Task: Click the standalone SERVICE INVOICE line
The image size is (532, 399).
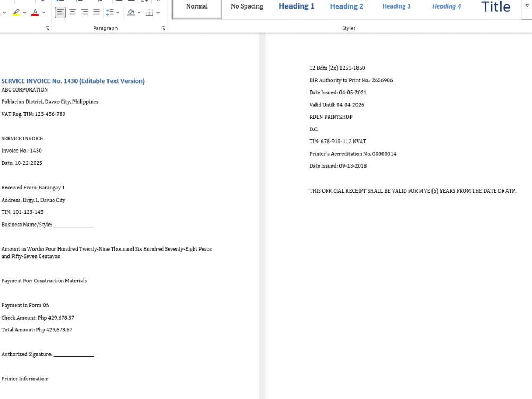Action: click(22, 138)
